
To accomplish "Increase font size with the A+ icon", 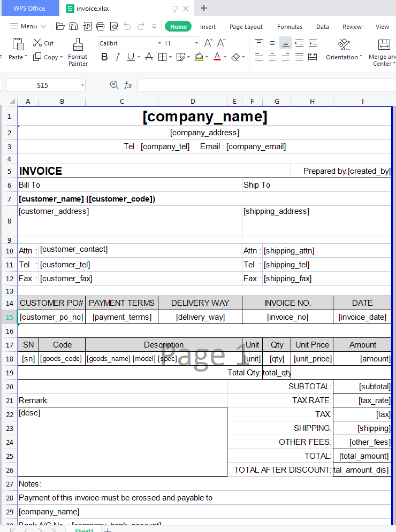I will (x=208, y=43).
